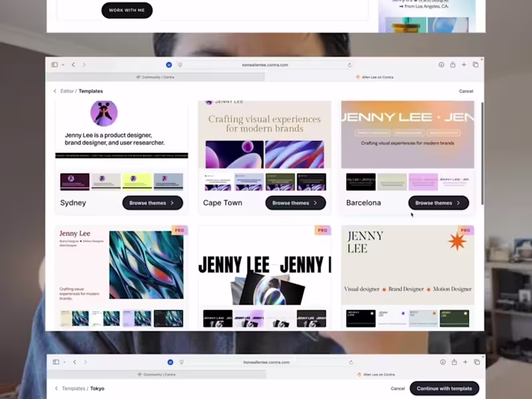Browse themes for Sydney template

tap(153, 203)
